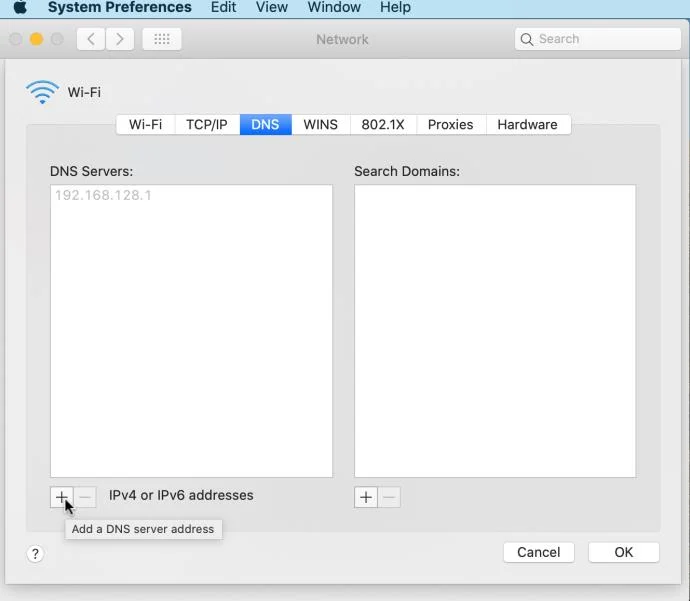
Task: Go forward with the right chevron
Action: [x=119, y=39]
